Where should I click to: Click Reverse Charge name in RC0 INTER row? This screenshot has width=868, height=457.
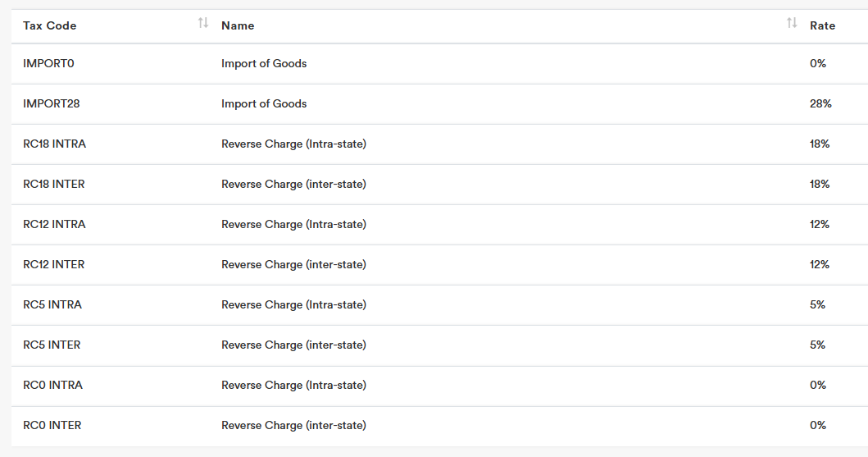coord(293,425)
